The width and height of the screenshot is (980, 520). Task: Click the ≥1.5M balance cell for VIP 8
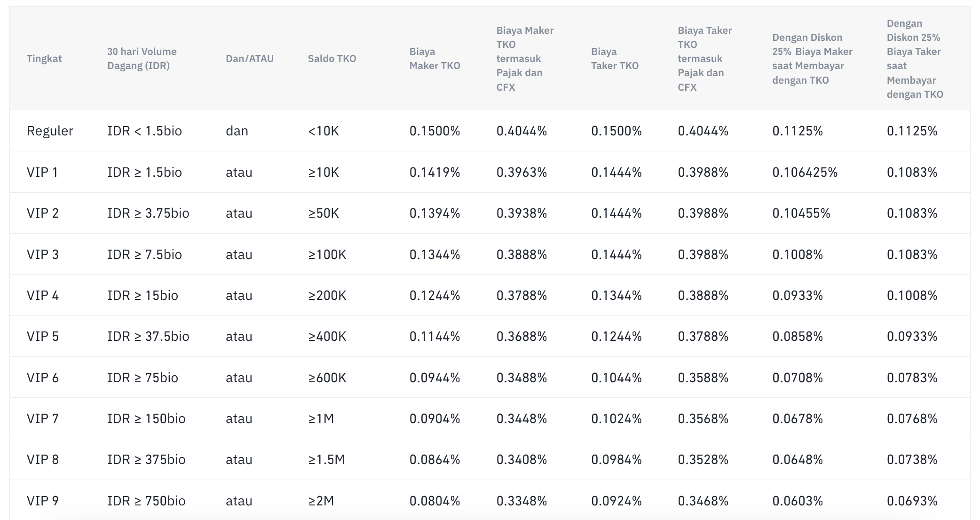pos(327,459)
